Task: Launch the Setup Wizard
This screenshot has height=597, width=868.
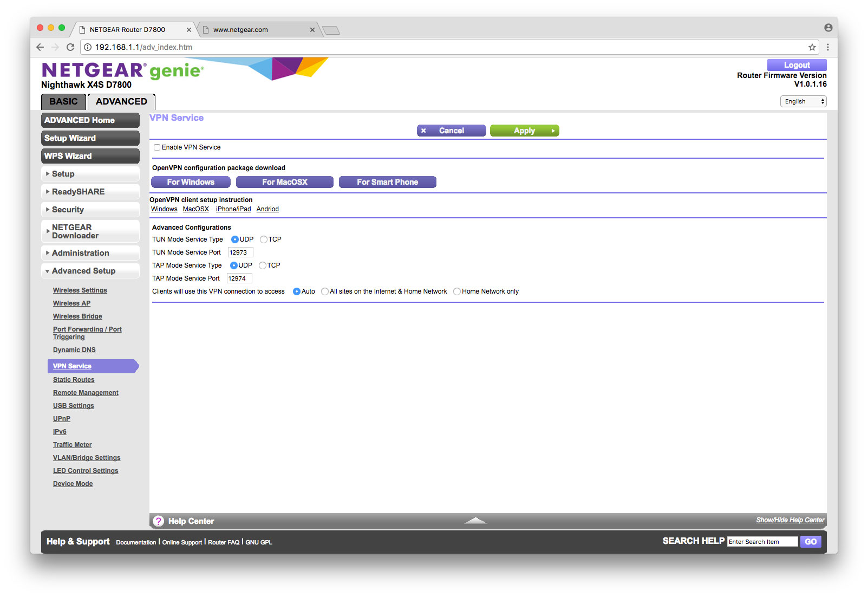Action: pyautogui.click(x=90, y=138)
